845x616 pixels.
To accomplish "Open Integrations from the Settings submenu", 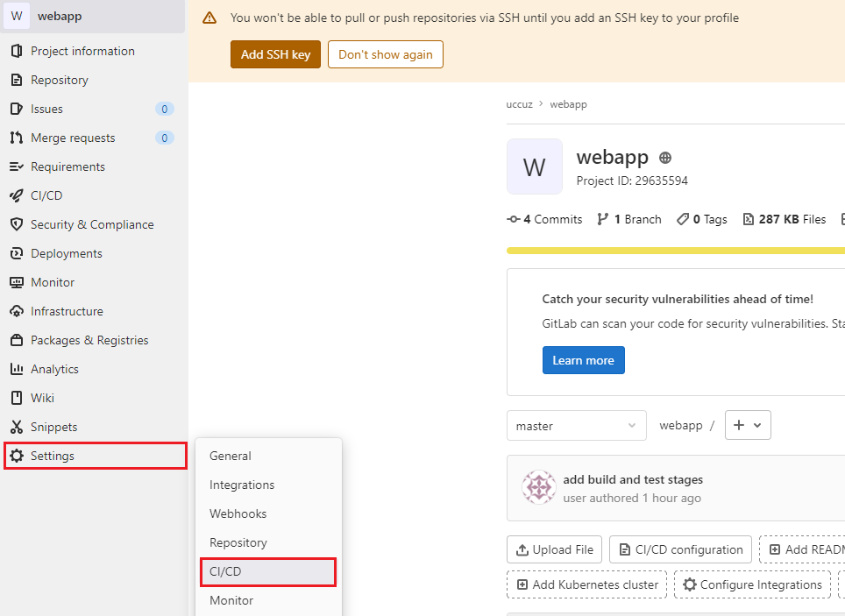I will [x=242, y=485].
